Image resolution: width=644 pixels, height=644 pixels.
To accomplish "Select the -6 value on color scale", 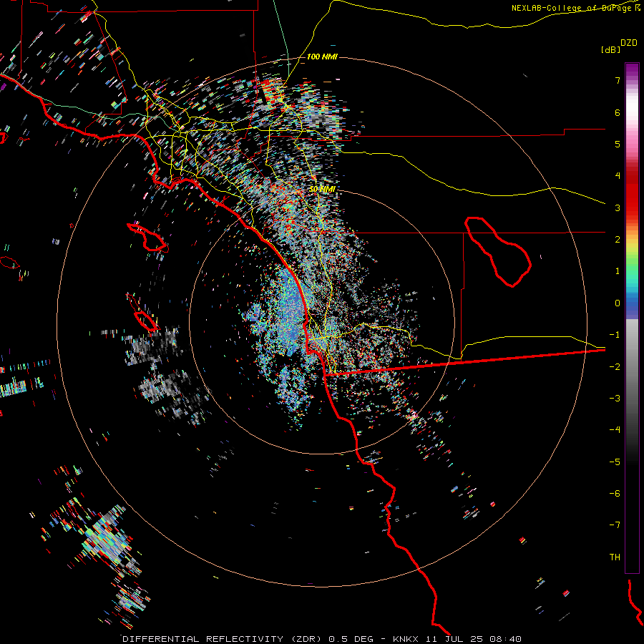I will [615, 494].
